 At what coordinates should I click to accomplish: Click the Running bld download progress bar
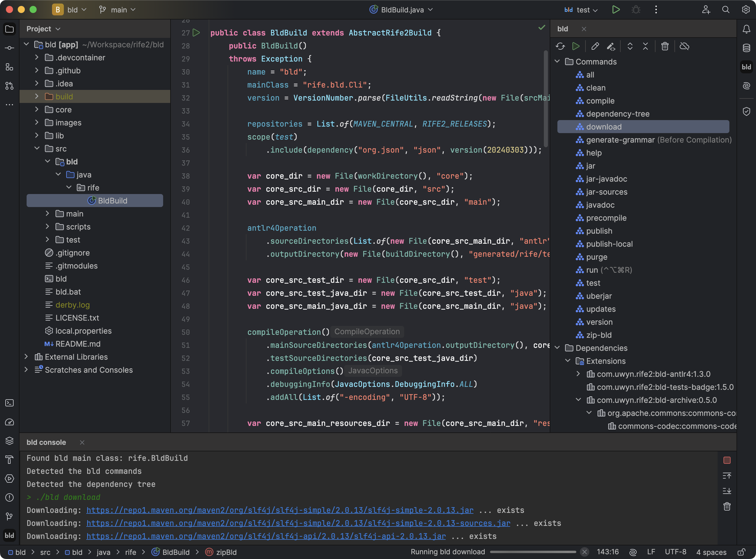tap(533, 552)
